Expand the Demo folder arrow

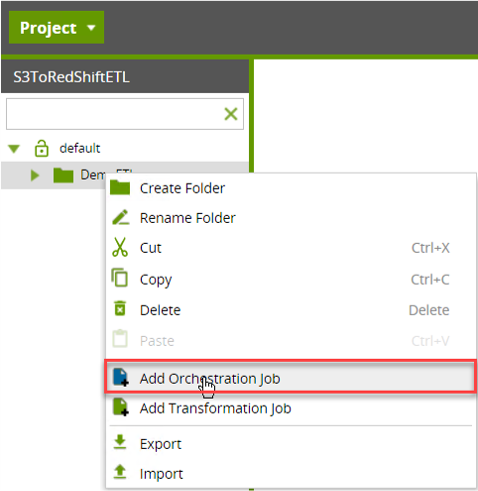tap(35, 175)
